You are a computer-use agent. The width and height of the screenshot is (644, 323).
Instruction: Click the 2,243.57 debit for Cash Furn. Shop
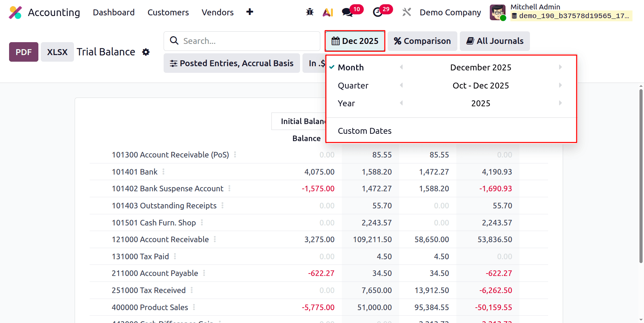[377, 223]
